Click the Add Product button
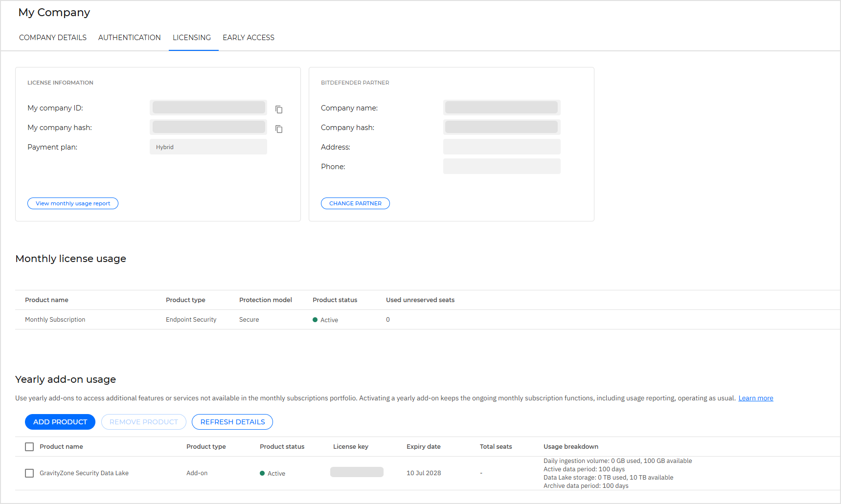The image size is (841, 504). 60,421
